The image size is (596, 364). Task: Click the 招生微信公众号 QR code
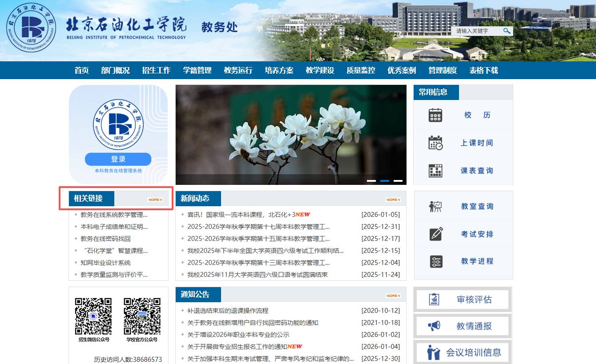(93, 316)
